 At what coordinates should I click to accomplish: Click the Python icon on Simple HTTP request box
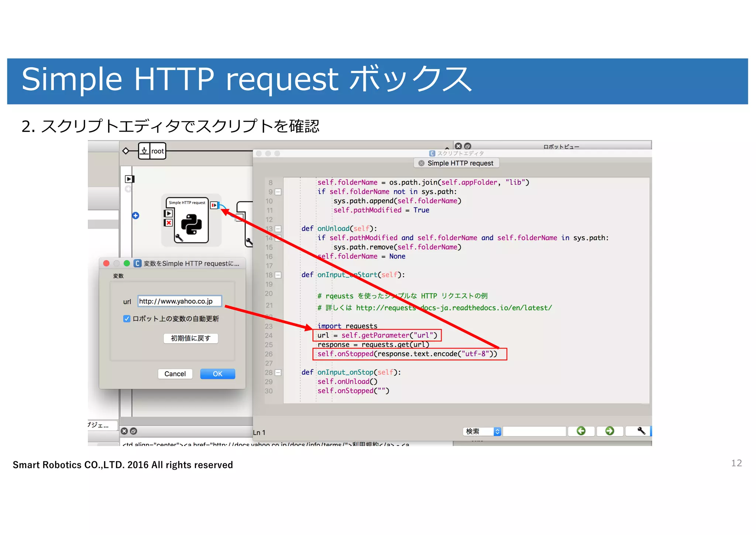[191, 224]
